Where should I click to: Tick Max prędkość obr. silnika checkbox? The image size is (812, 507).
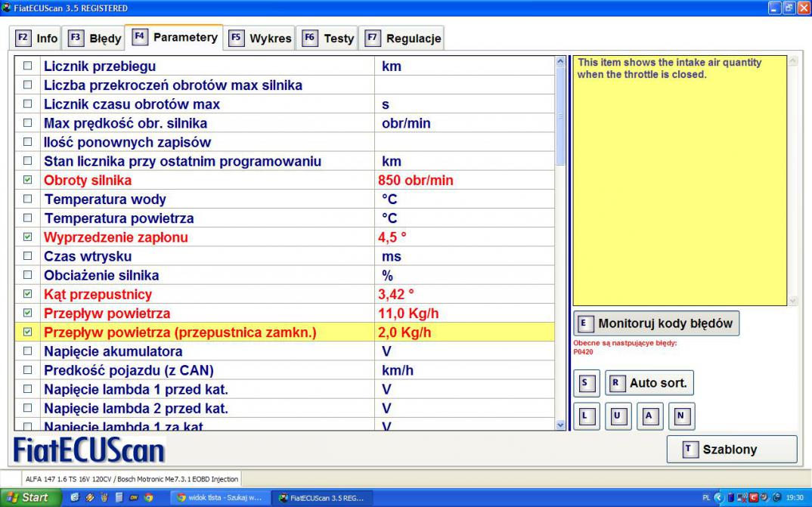click(x=27, y=123)
